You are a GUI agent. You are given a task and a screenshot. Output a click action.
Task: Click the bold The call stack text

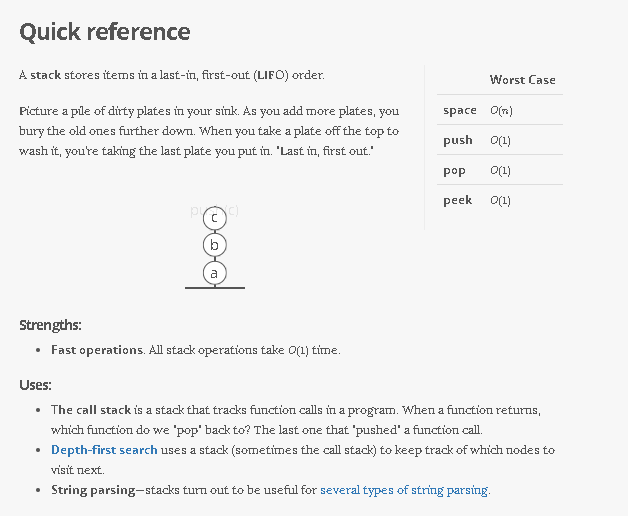91,410
